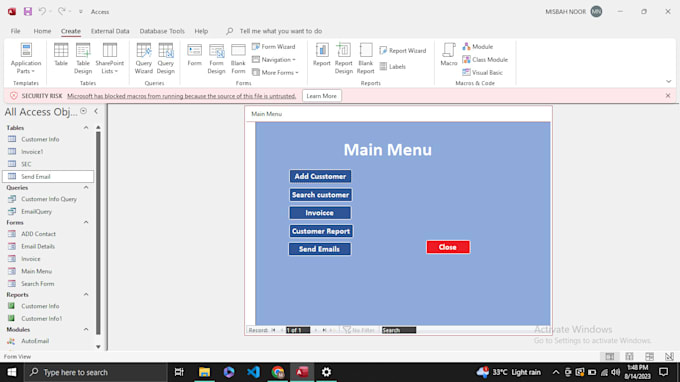Viewport: 680px width, 382px height.
Task: Collapse the Queries group
Action: [x=86, y=187]
